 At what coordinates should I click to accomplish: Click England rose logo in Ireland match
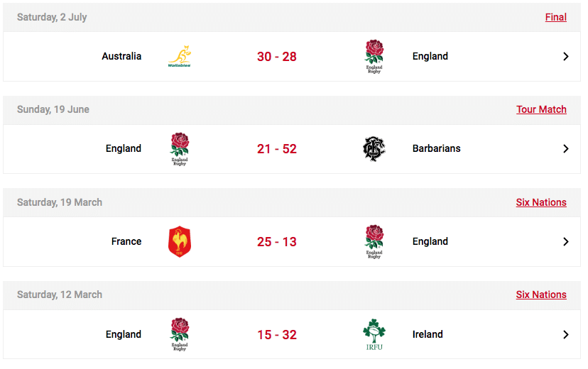point(180,334)
